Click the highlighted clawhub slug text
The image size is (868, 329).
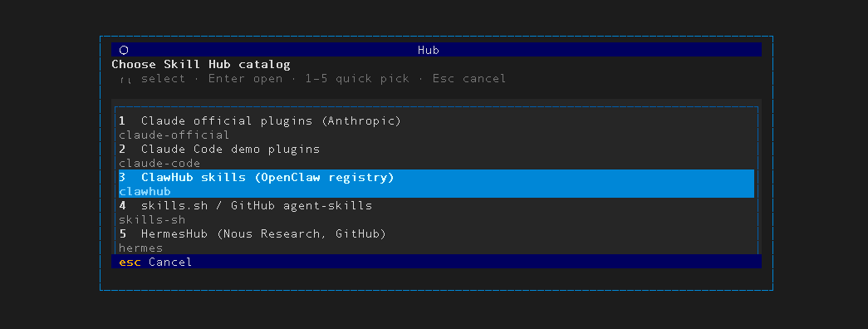click(x=145, y=192)
